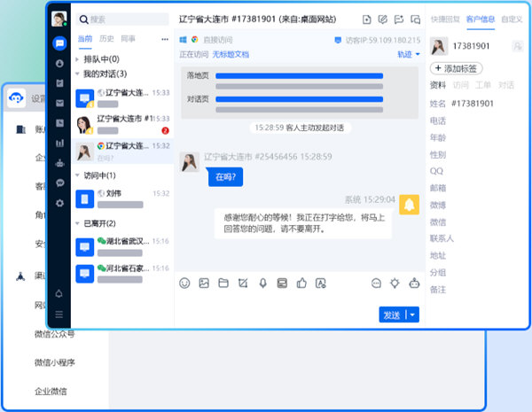
Task: Click the 添加标签 button
Action: pyautogui.click(x=457, y=68)
